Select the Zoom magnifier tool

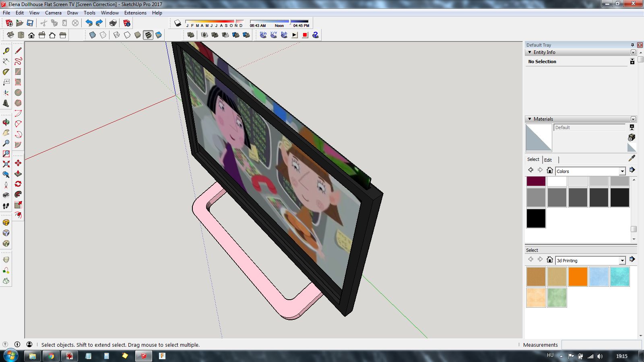pyautogui.click(x=6, y=143)
